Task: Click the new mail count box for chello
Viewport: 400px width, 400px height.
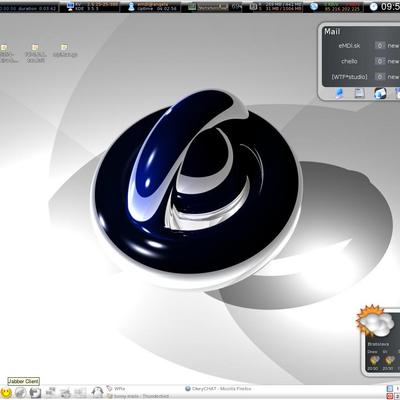Action: click(x=380, y=61)
